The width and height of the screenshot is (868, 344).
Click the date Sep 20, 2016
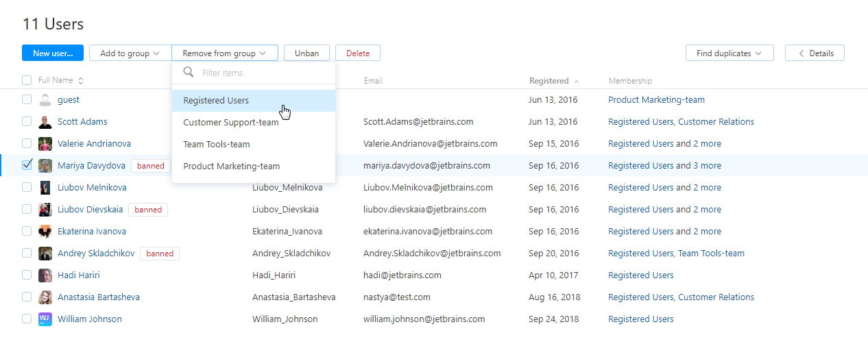(x=554, y=254)
